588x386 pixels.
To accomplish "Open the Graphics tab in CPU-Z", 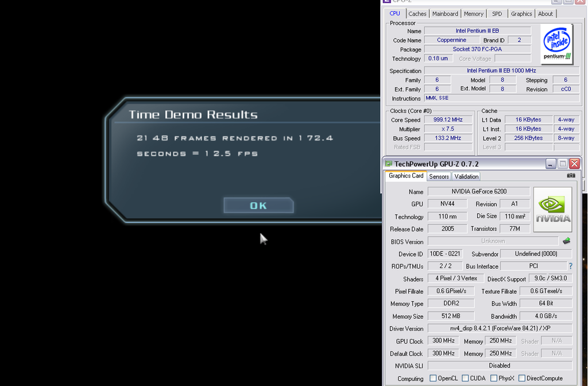I will (x=521, y=14).
